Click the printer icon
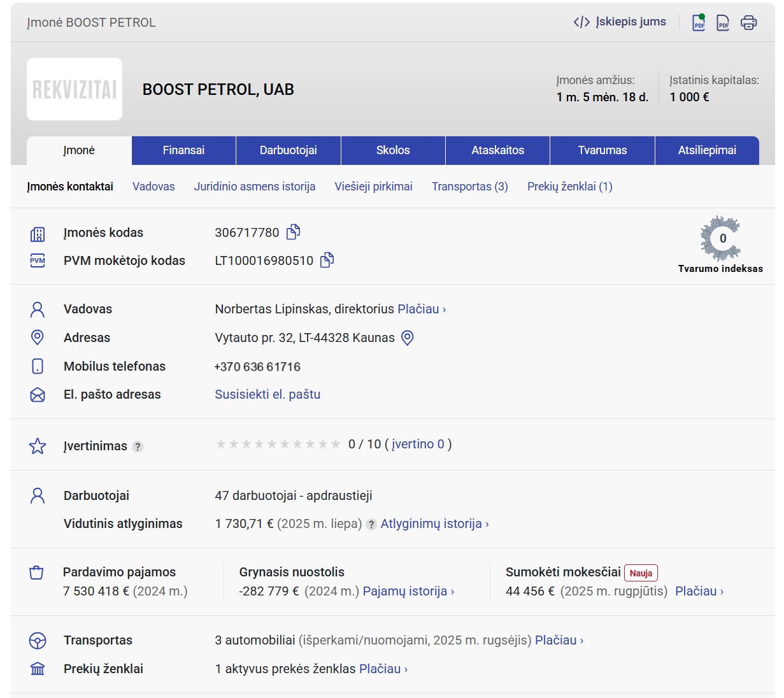 pos(748,23)
